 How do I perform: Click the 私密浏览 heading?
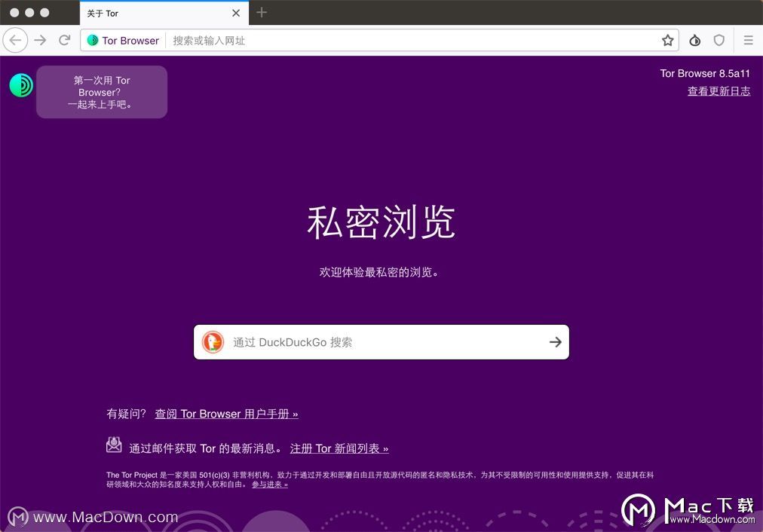[381, 222]
